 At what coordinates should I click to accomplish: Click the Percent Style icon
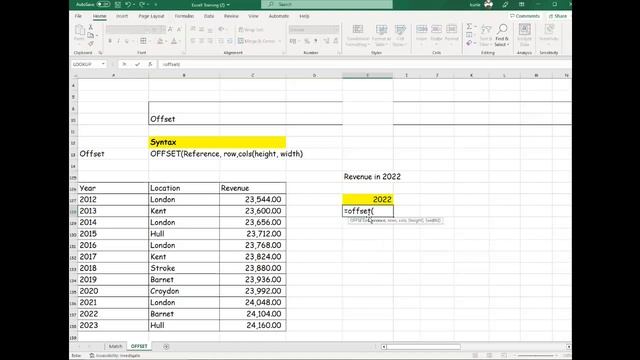click(x=307, y=41)
